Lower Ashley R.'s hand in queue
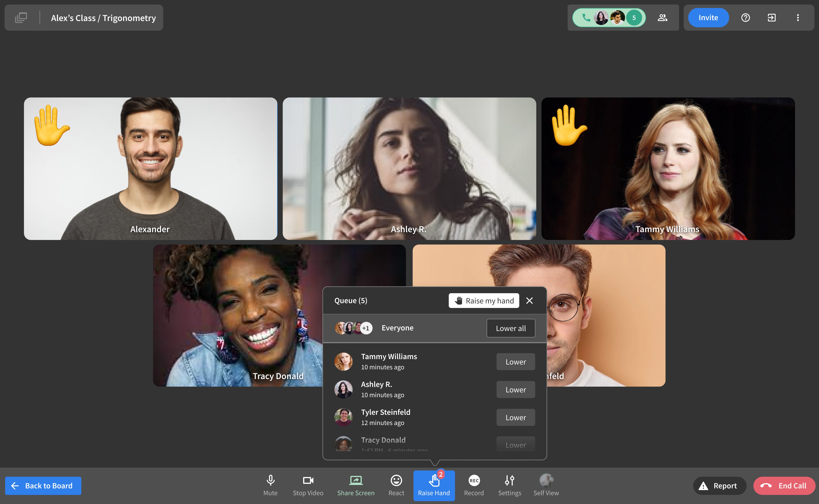 point(515,390)
